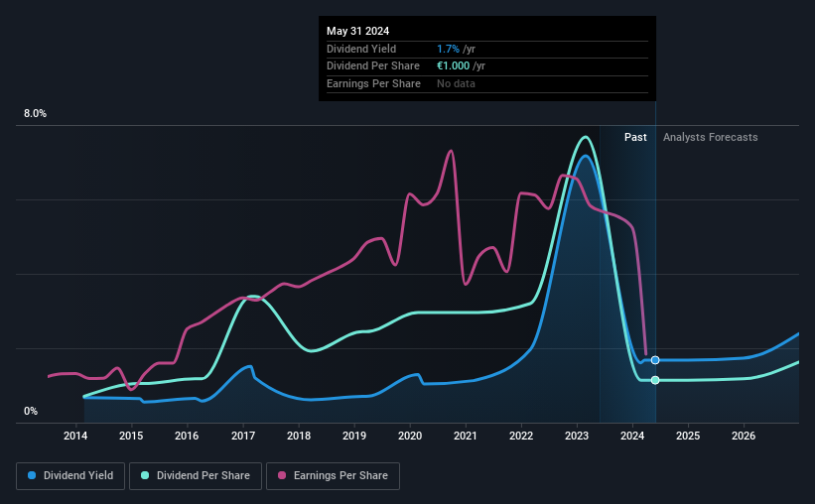Screen dimensions: 815x504
Task: Click the 2022 x-axis label
Action: 521,436
